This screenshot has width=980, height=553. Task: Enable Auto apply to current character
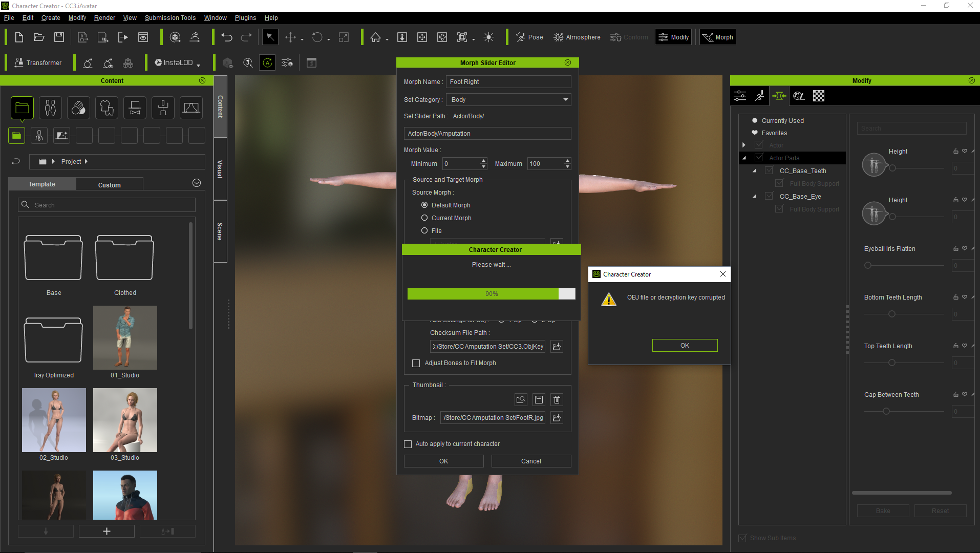(x=408, y=444)
